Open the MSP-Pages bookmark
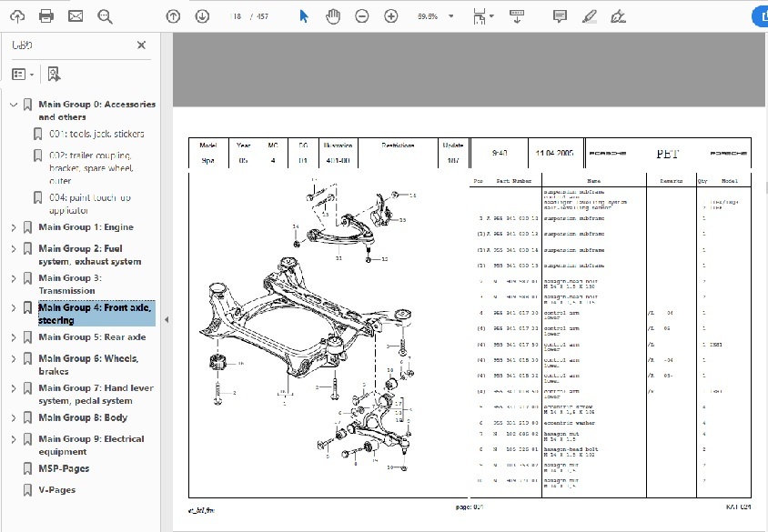Image resolution: width=768 pixels, height=532 pixels. pos(64,468)
